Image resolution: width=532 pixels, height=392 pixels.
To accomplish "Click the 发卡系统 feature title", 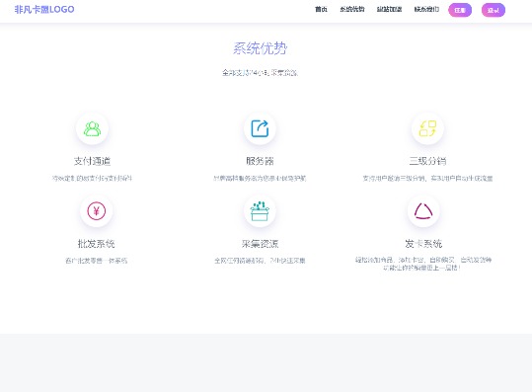I will 423,244.
